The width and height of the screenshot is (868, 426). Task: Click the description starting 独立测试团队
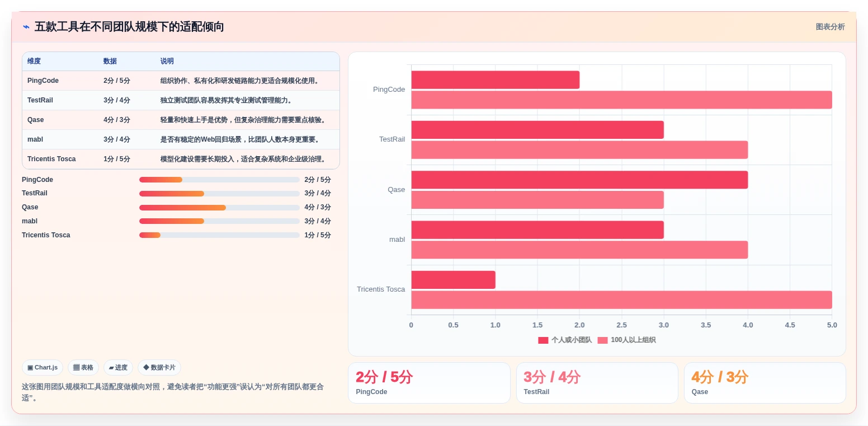pos(227,100)
